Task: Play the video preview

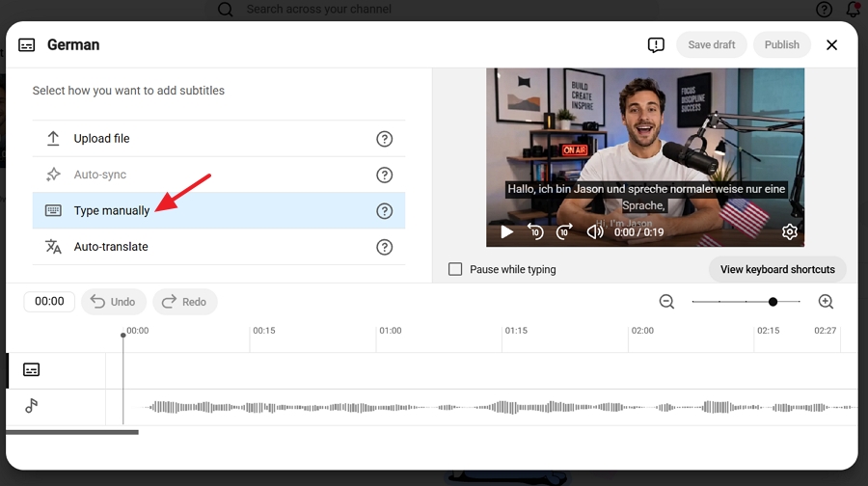Action: coord(506,232)
